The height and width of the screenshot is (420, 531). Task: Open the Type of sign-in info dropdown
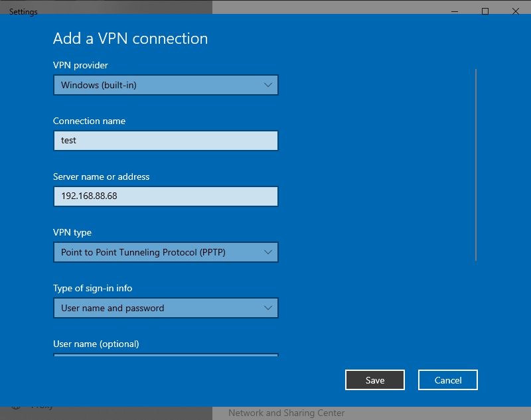[165, 308]
